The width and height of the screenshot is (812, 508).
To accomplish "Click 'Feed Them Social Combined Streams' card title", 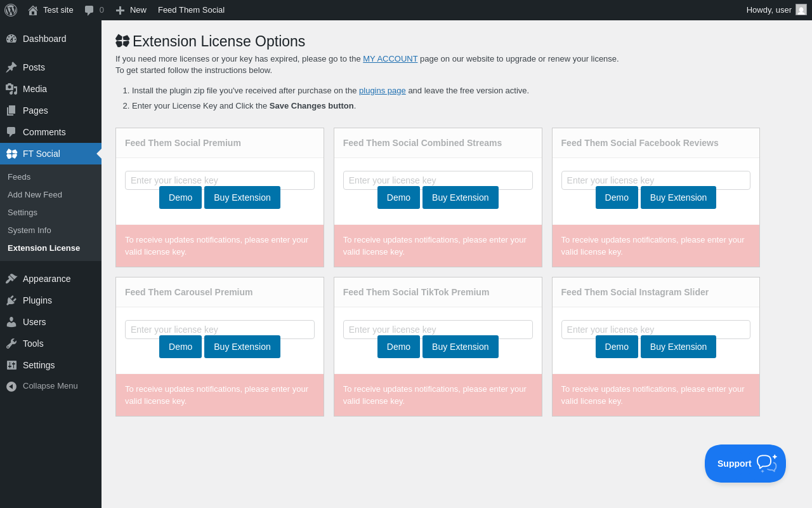I will pos(422,143).
